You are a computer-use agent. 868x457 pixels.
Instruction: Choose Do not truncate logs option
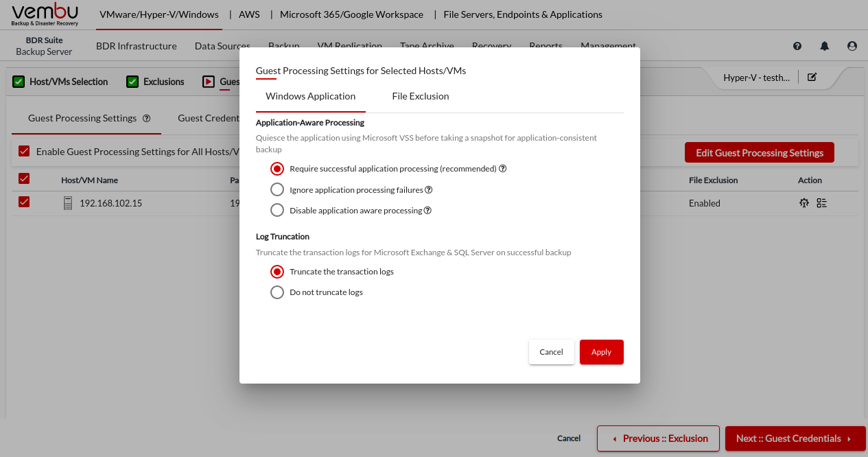click(x=277, y=292)
